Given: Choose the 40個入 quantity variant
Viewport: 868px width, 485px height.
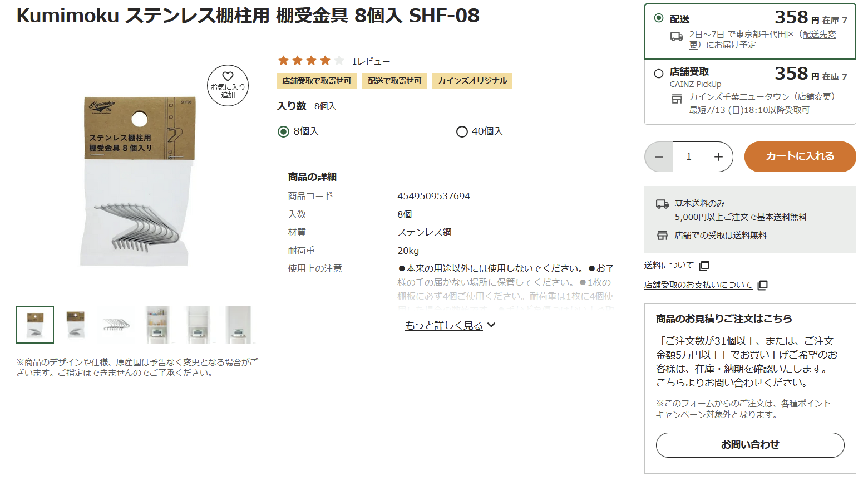Looking at the screenshot, I should click(462, 131).
